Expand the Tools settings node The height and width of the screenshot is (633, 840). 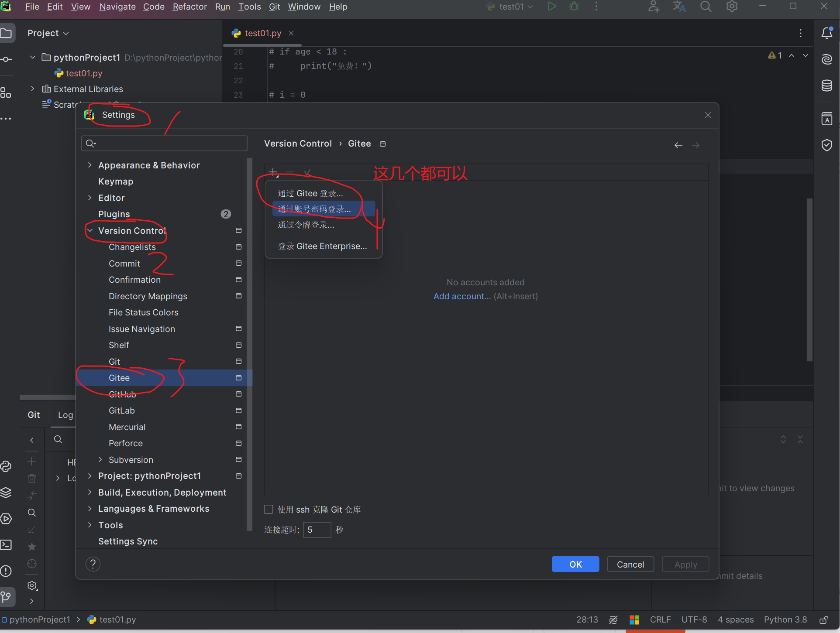point(90,525)
